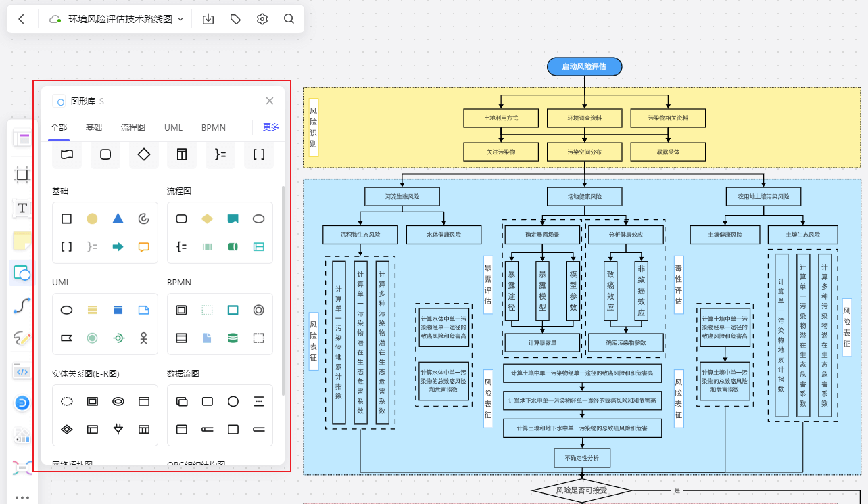Click the search magnifier icon

click(289, 19)
